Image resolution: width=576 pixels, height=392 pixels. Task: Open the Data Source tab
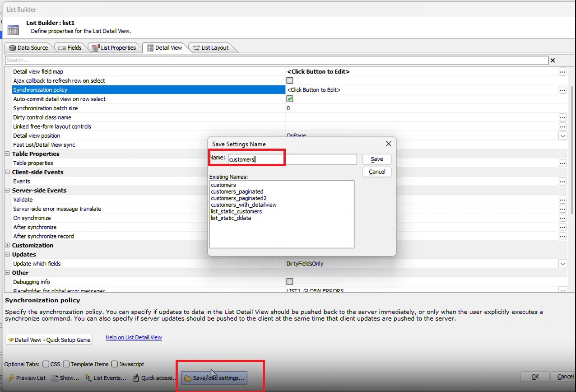coord(28,48)
